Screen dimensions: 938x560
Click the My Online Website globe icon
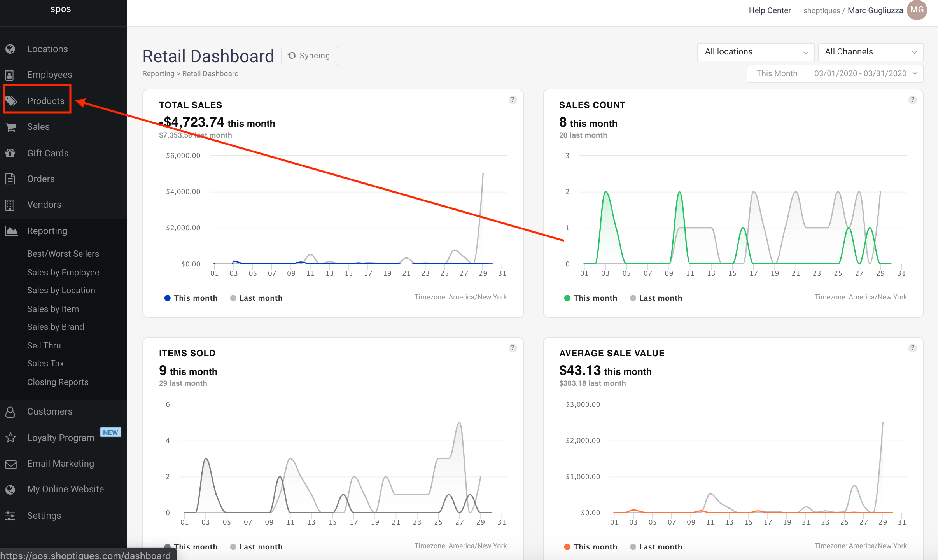[10, 490]
